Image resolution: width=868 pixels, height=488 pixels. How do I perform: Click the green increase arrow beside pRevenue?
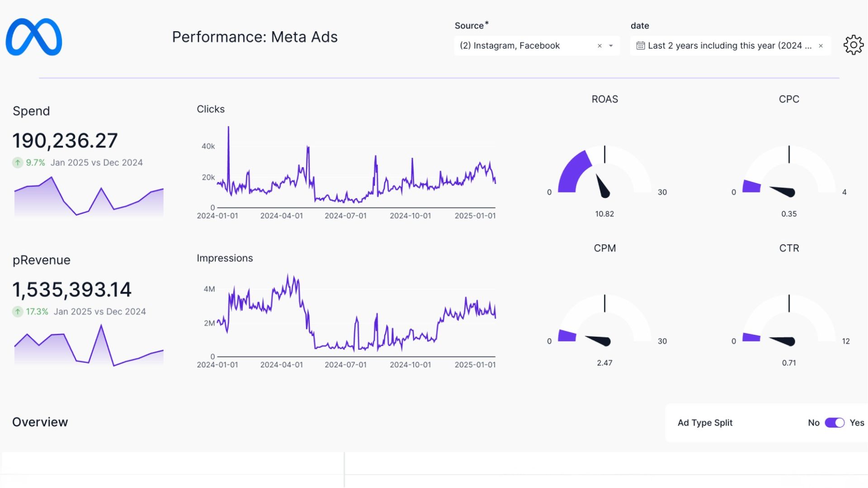[17, 311]
